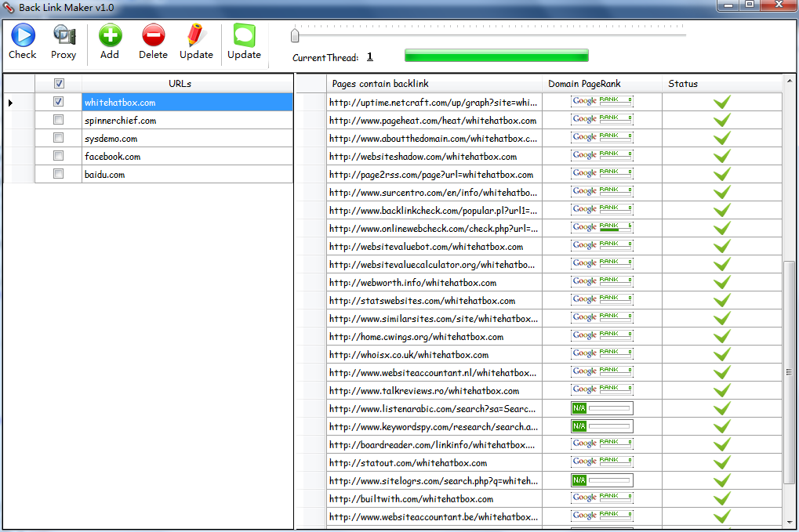Toggle select-all checkbox in URLs header

(x=59, y=84)
